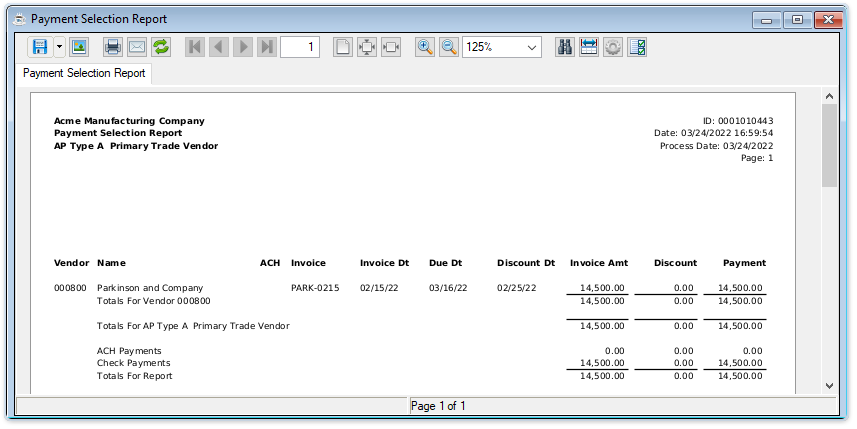
Task: Click invoice date 02/15/22
Action: click(x=379, y=288)
